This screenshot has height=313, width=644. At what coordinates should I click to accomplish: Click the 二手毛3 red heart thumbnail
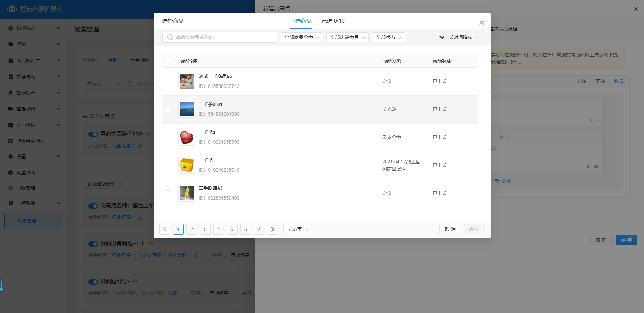tap(187, 137)
